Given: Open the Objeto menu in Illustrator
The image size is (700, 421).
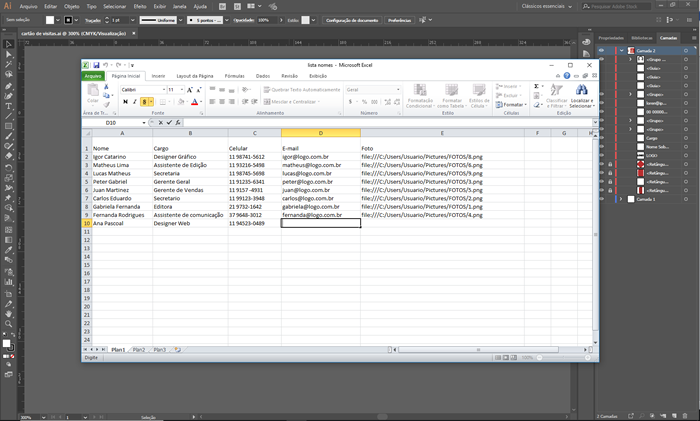Looking at the screenshot, I should [x=71, y=6].
